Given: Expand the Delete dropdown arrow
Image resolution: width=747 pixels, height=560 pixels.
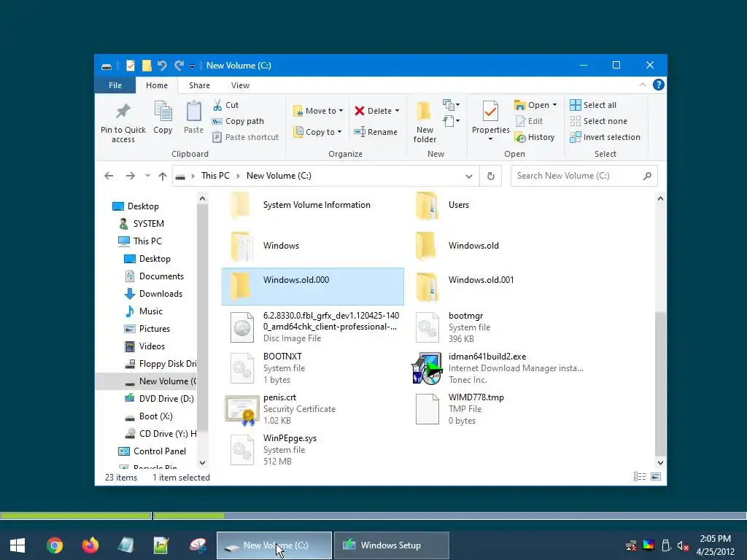Looking at the screenshot, I should point(397,111).
